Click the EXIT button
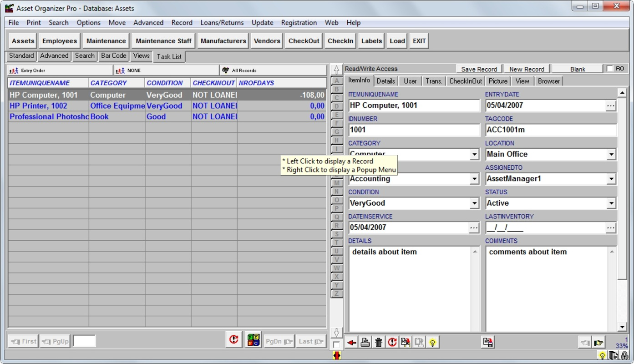Image resolution: width=634 pixels, height=364 pixels. point(419,41)
